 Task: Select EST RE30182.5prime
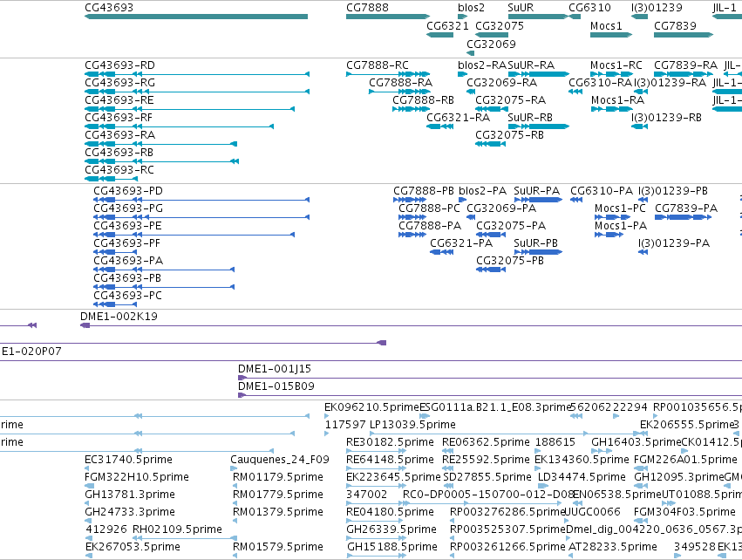(x=391, y=442)
